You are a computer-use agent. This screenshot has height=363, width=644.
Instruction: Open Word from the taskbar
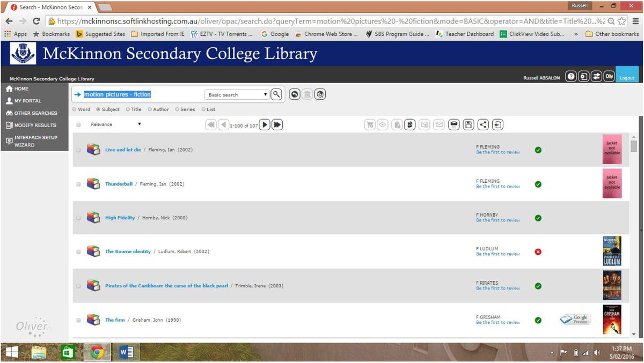click(x=126, y=352)
